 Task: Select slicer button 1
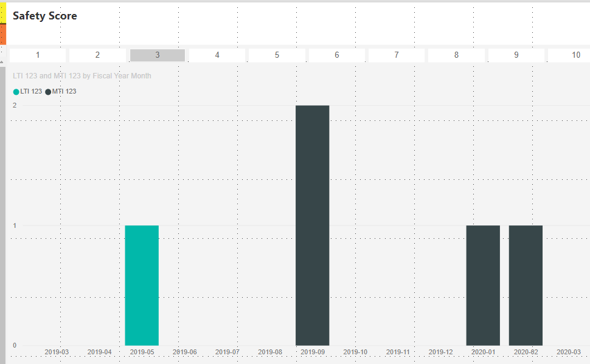point(38,55)
